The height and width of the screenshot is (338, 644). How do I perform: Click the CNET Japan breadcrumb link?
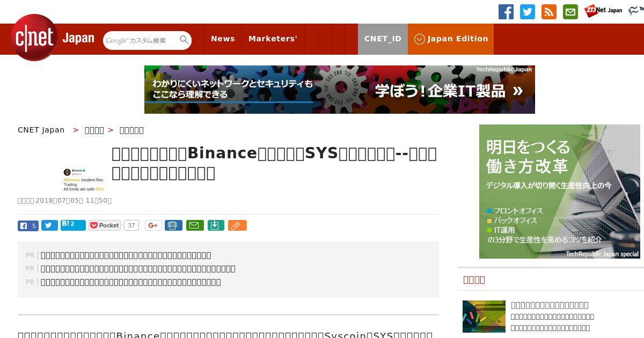point(41,130)
